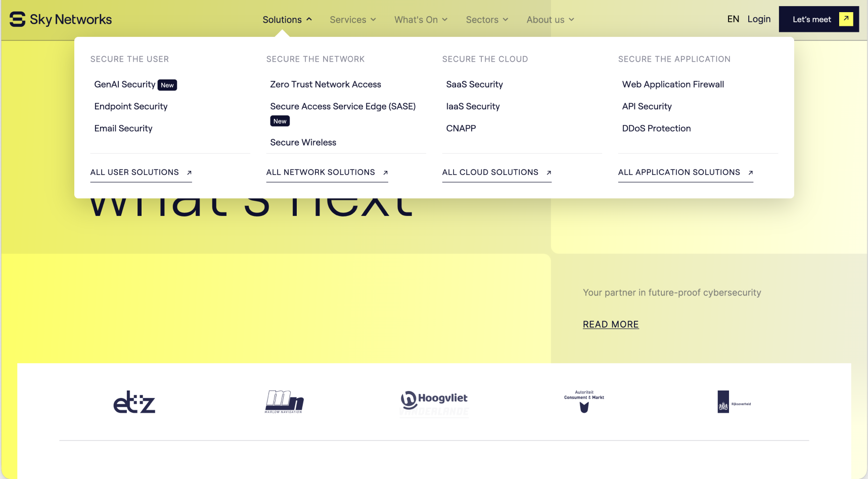Open the What's On nav item

[416, 20]
